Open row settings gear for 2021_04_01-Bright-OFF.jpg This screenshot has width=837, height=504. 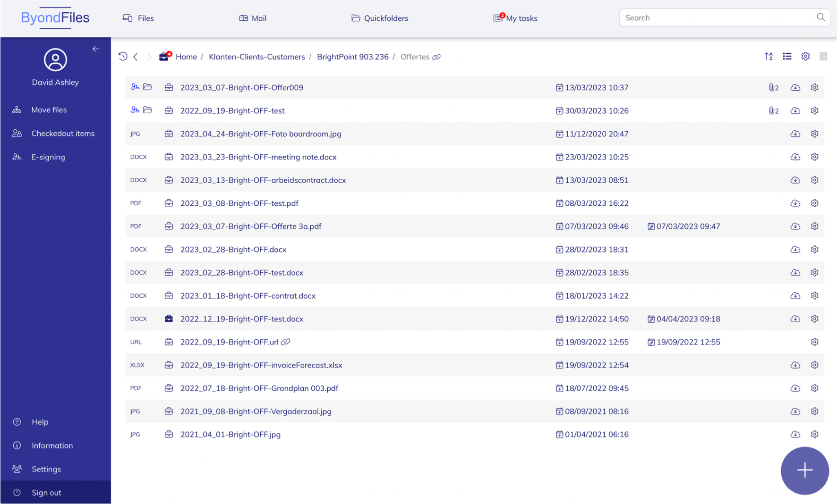814,435
